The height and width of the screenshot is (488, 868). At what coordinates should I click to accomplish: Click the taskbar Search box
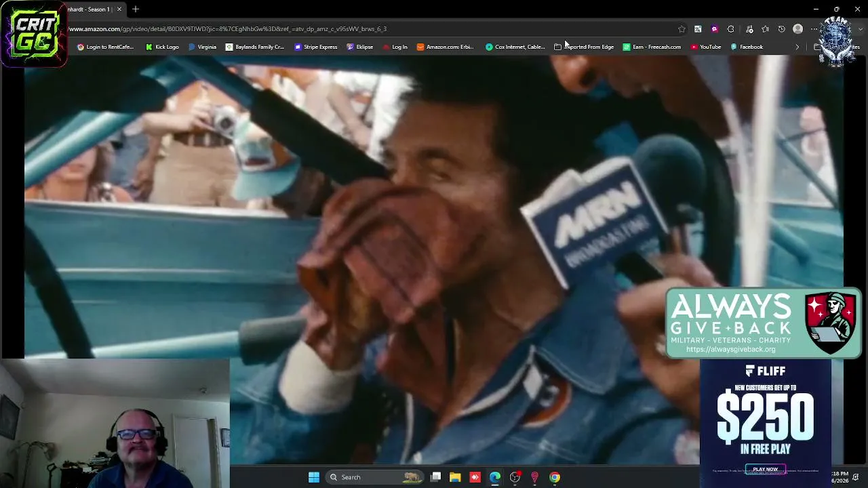[375, 477]
